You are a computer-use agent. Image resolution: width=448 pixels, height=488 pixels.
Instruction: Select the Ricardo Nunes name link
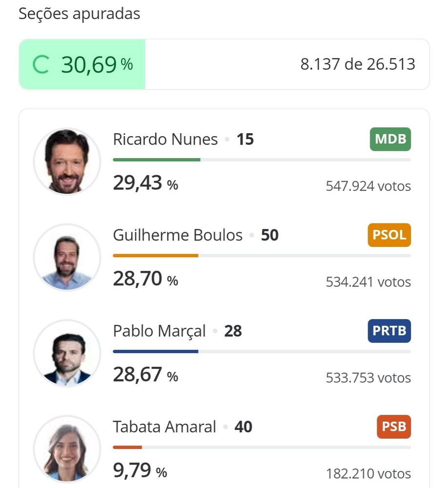tap(165, 139)
